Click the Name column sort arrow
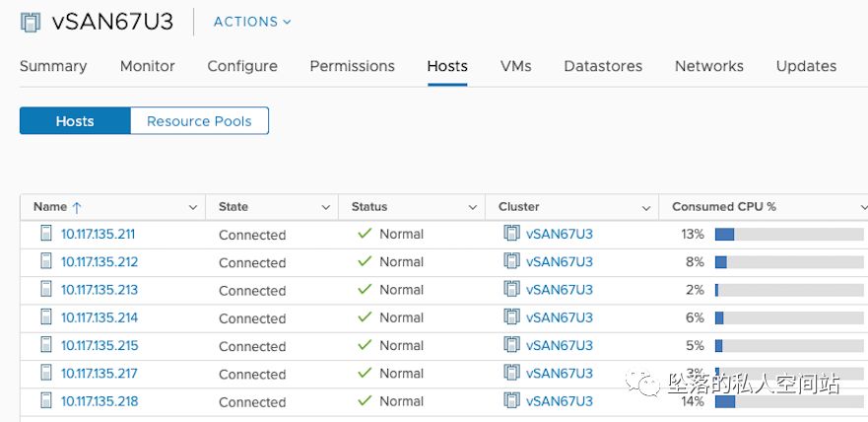Viewport: 868px width, 422px height. [77, 207]
